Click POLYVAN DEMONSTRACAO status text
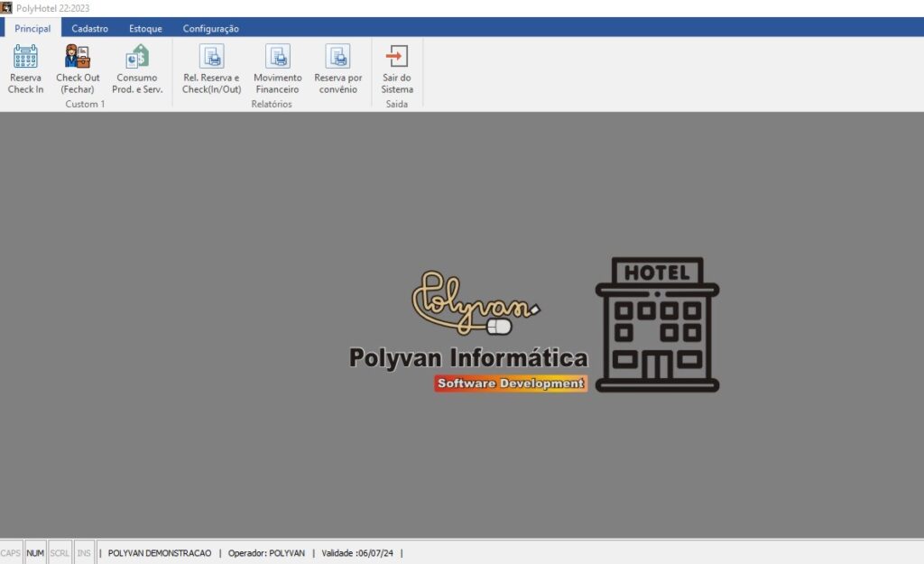Image resolution: width=924 pixels, height=564 pixels. (159, 553)
